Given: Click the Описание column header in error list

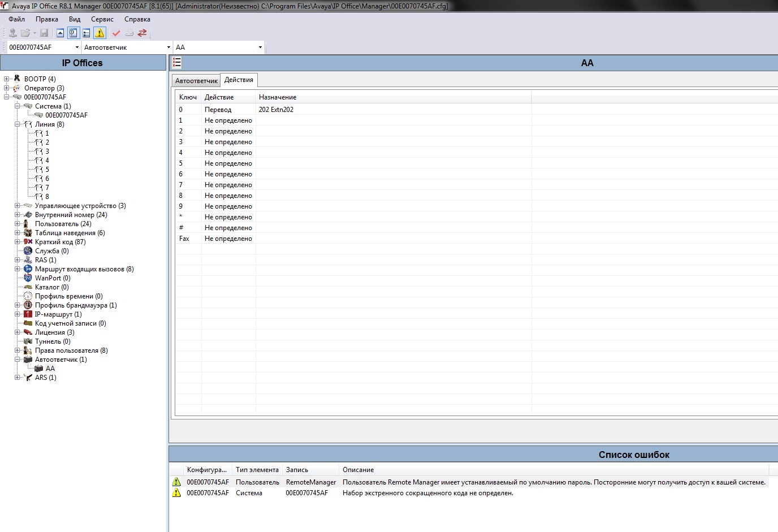Looking at the screenshot, I should click(x=554, y=470).
